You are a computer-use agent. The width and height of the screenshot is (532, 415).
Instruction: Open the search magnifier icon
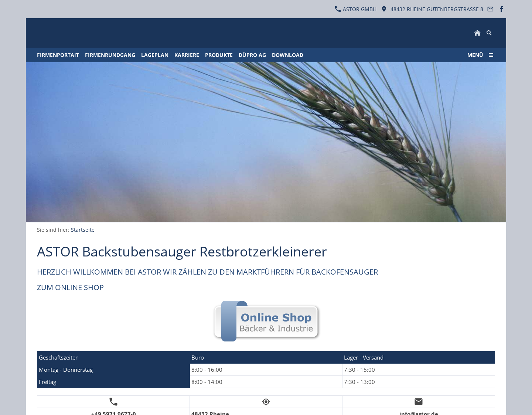pos(489,33)
